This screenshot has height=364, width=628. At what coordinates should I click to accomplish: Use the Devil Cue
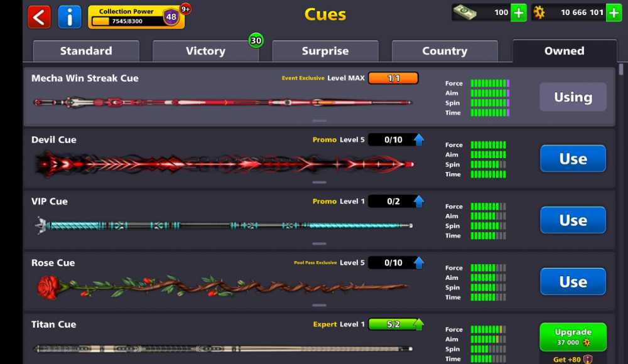tap(573, 159)
